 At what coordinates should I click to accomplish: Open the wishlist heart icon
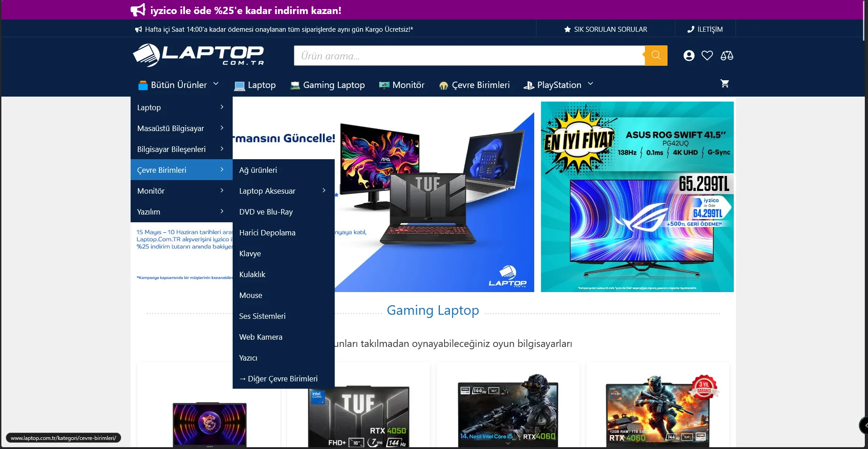click(707, 55)
